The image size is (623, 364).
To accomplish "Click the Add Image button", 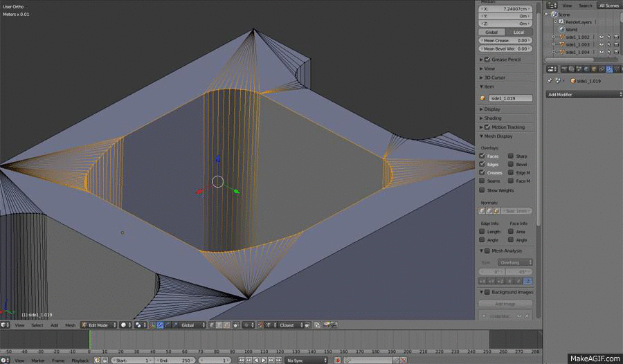I will pos(505,304).
